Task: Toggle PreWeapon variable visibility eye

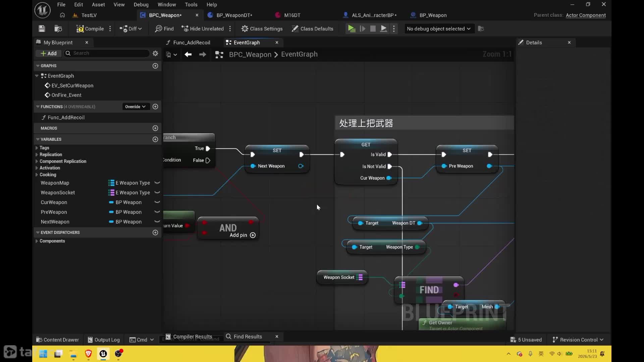Action: pyautogui.click(x=157, y=212)
